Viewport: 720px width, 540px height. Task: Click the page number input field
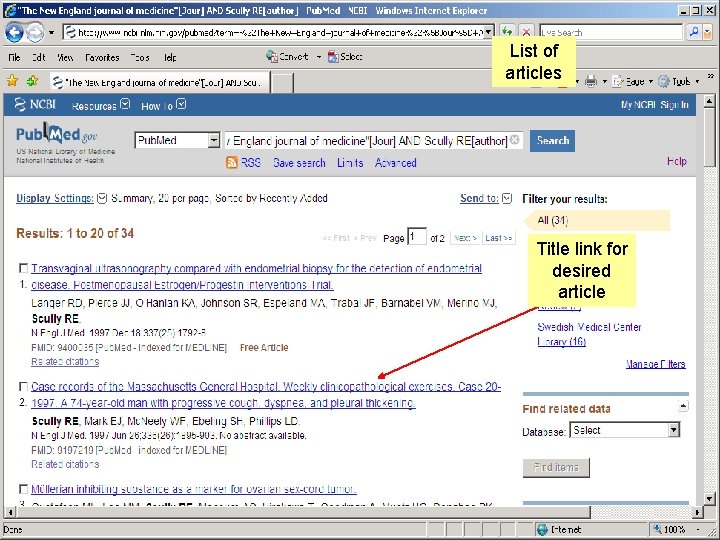(x=417, y=237)
